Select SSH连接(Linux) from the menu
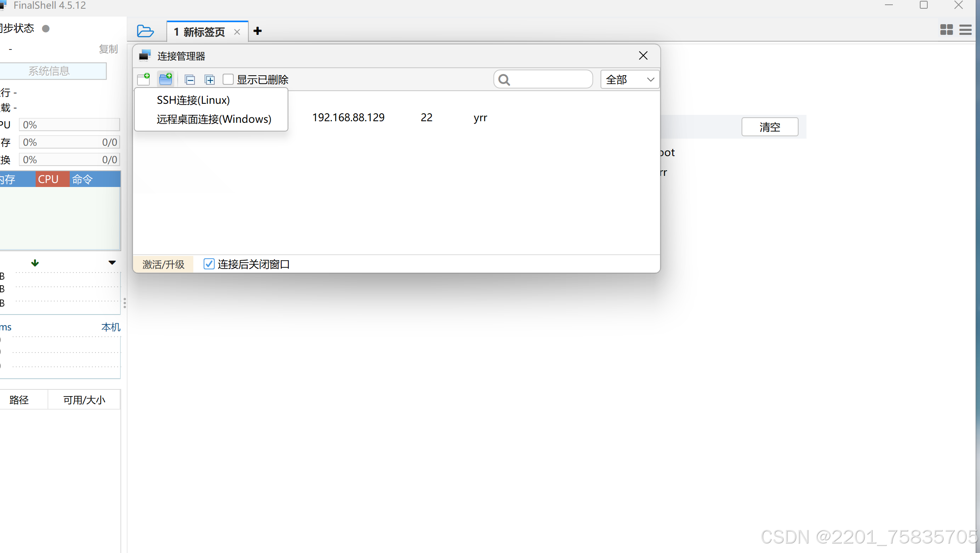The width and height of the screenshot is (980, 553). [193, 100]
